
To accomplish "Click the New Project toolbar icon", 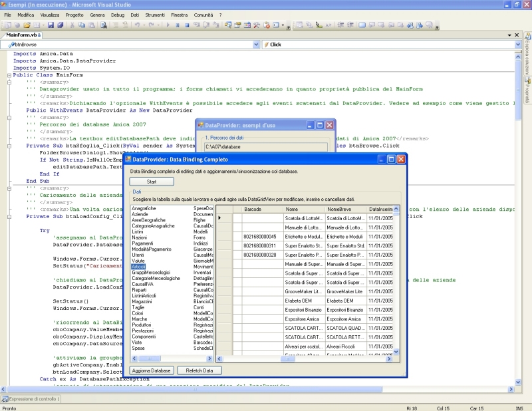I will click(x=8, y=25).
